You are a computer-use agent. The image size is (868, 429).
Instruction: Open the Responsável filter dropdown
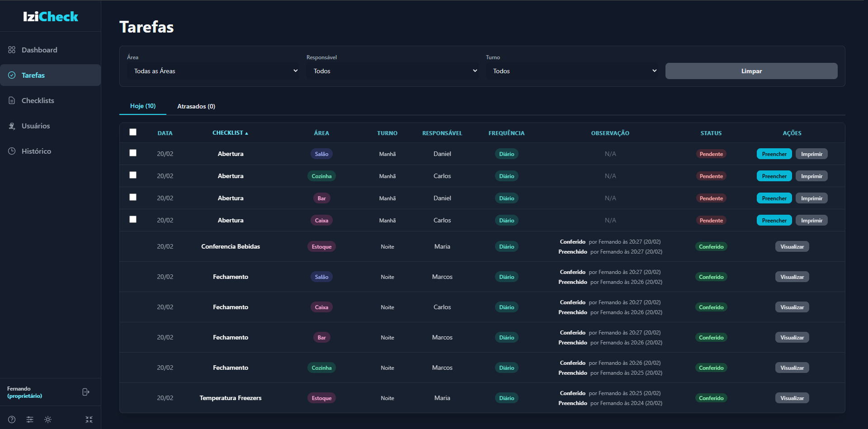pos(392,71)
